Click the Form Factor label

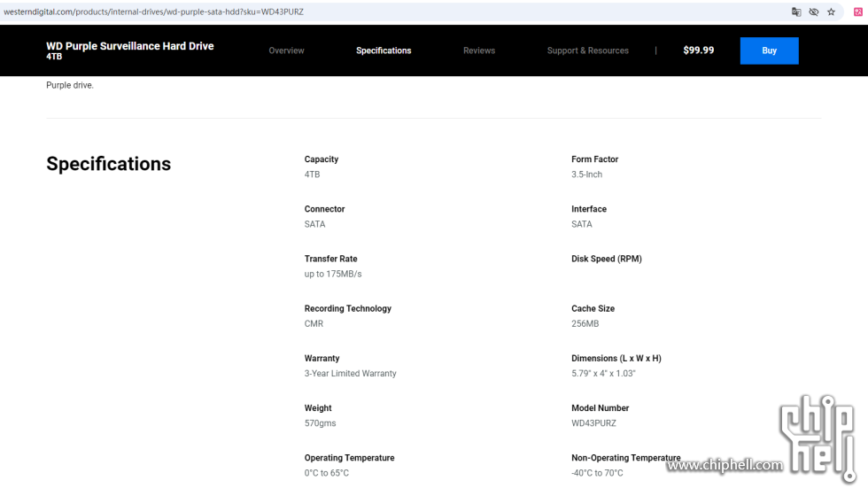(594, 159)
